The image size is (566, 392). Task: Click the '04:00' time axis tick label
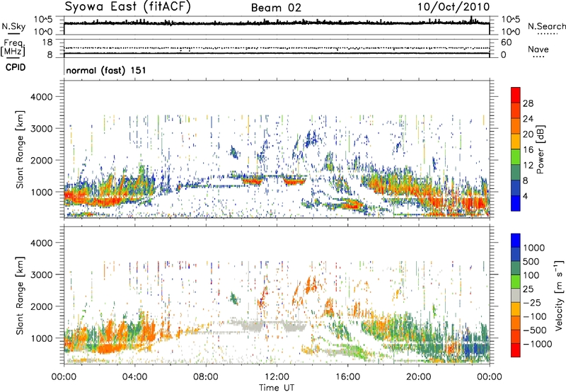point(134,377)
